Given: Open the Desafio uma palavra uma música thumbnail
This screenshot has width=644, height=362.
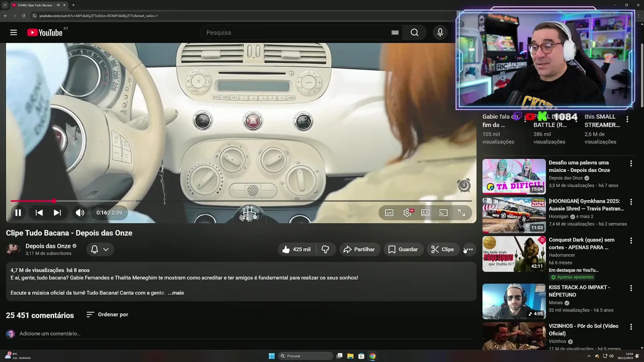Looking at the screenshot, I should tap(514, 176).
